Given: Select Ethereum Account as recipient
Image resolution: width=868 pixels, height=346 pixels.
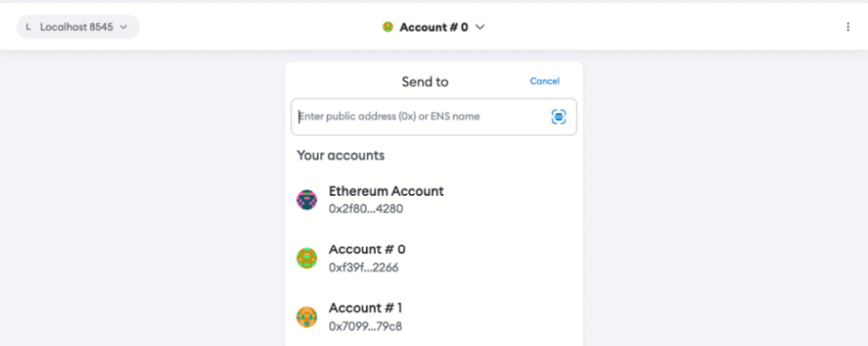Looking at the screenshot, I should (x=386, y=192).
